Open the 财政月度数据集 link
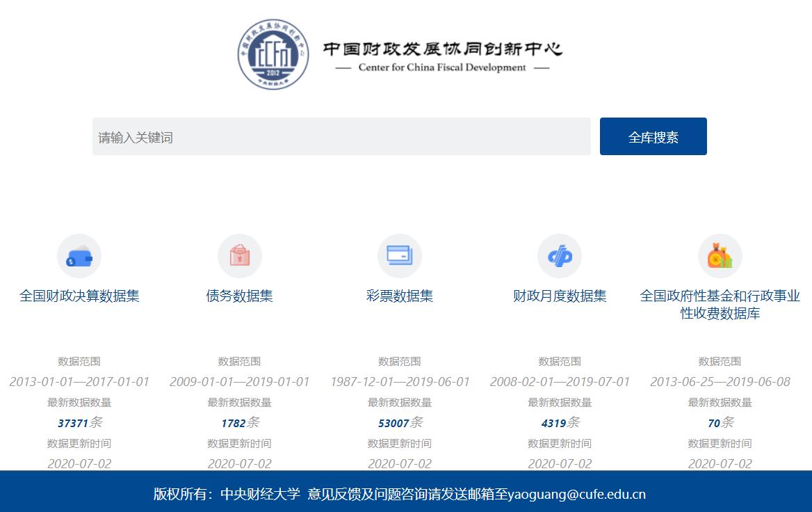Viewport: 812px width, 512px height. click(x=559, y=296)
